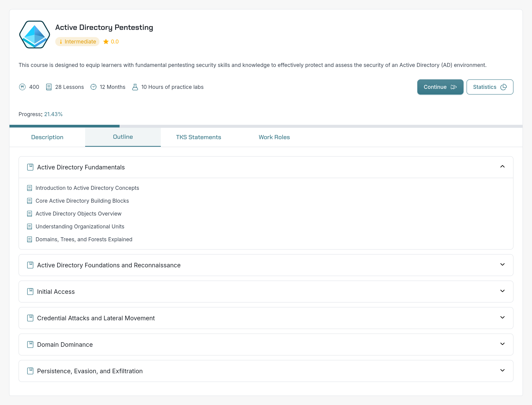Click the bookmark icon of Domain Dominance section
The height and width of the screenshot is (405, 532).
[x=30, y=344]
